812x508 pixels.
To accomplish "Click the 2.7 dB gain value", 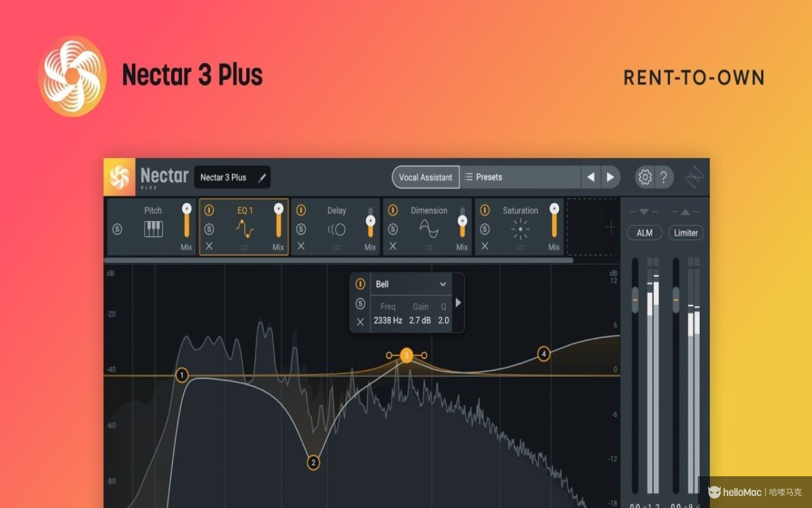I will tap(420, 321).
